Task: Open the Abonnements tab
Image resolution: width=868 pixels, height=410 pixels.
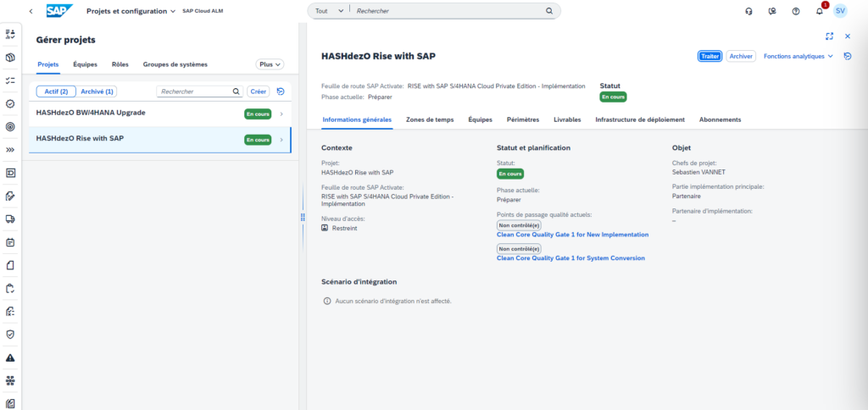Action: pos(720,119)
